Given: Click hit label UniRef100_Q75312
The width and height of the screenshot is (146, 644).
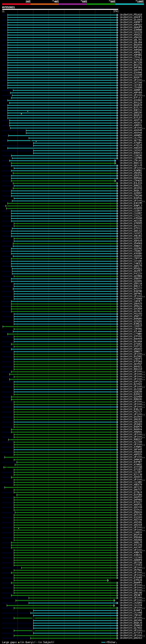Looking at the screenshot, I should pyautogui.click(x=131, y=228).
